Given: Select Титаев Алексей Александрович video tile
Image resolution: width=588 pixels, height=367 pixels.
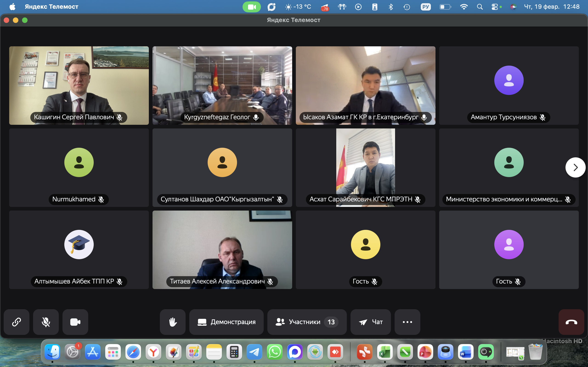Looking at the screenshot, I should click(x=222, y=250).
